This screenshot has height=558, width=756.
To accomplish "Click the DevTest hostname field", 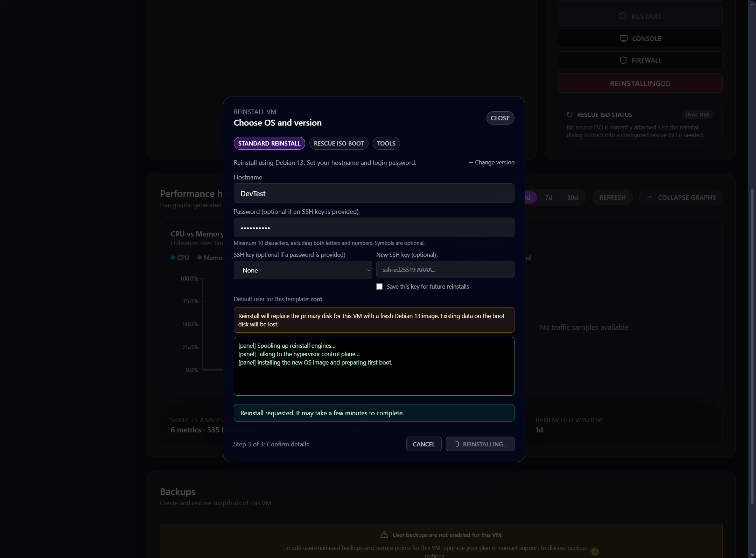I will pyautogui.click(x=373, y=193).
